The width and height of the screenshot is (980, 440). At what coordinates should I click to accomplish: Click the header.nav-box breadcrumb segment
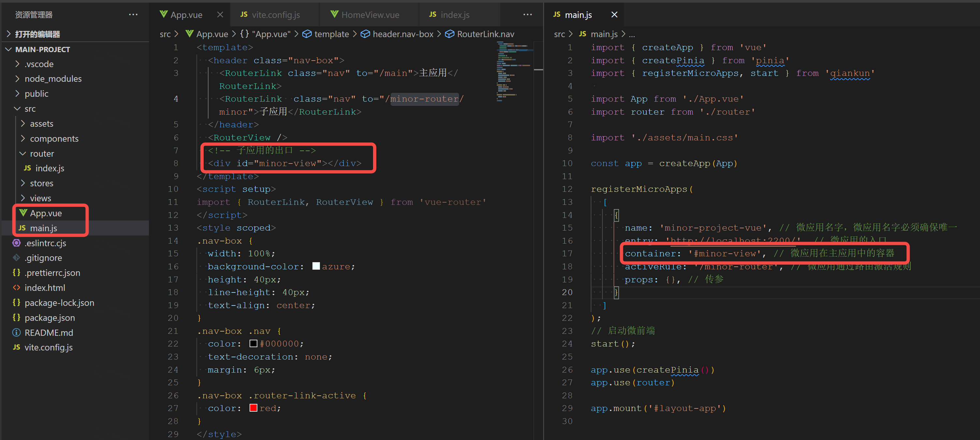pyautogui.click(x=397, y=34)
